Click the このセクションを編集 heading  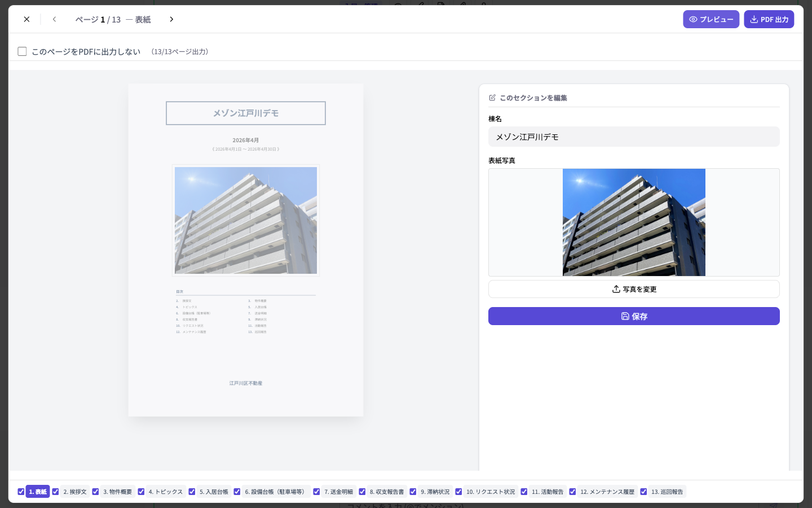coord(533,98)
